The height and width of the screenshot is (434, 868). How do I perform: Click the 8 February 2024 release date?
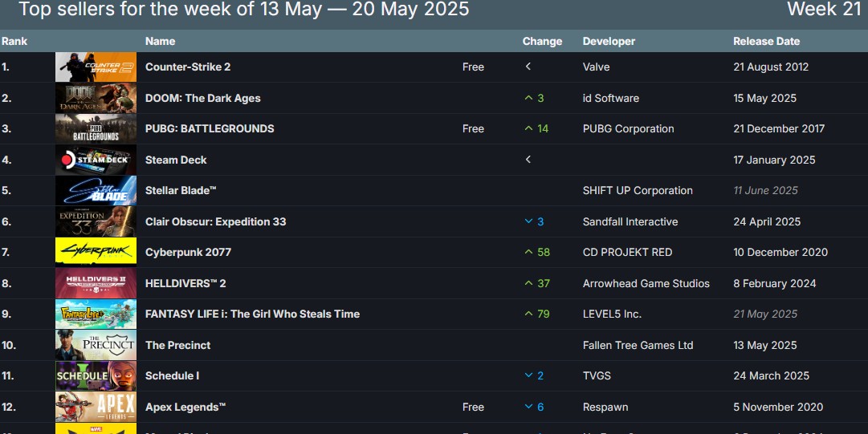(774, 284)
